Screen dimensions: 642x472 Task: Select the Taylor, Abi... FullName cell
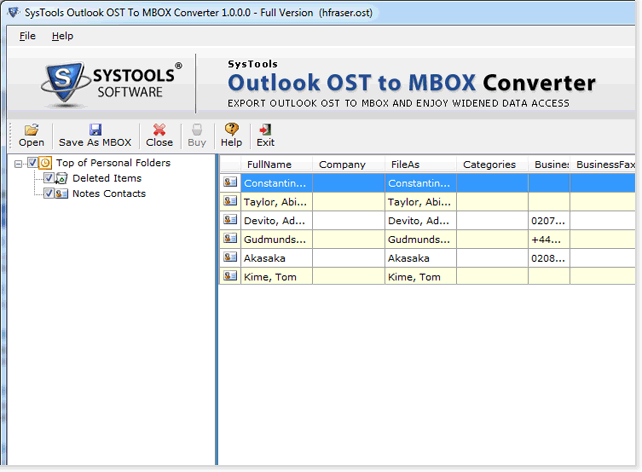pyautogui.click(x=277, y=202)
